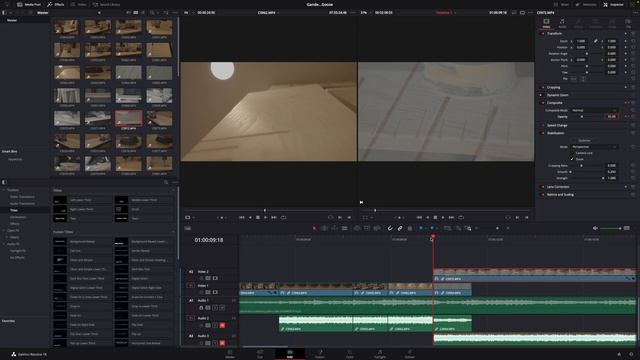The height and width of the screenshot is (360, 640).
Task: Select the Trim Edit Mode tool
Action: 324,228
